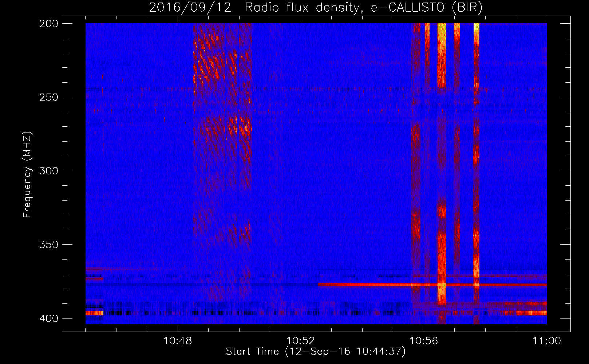
Task: Click the 350 frequency tick label
Action: [48, 244]
